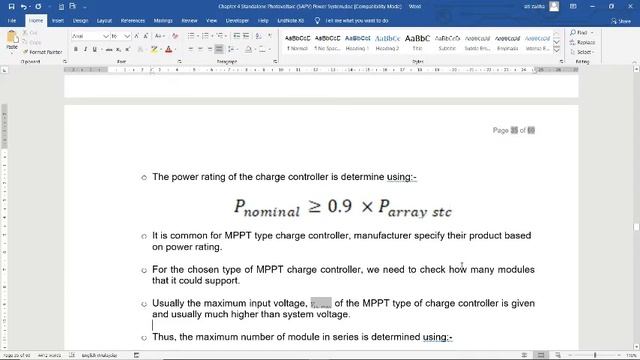Viewport: 640px width, 360px height.
Task: Redo the last action
Action: (x=38, y=7)
